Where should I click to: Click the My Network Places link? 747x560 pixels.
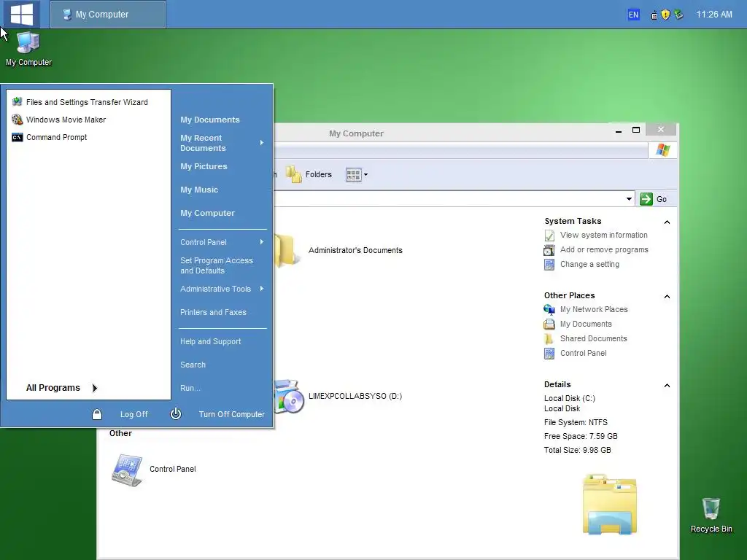tap(594, 309)
